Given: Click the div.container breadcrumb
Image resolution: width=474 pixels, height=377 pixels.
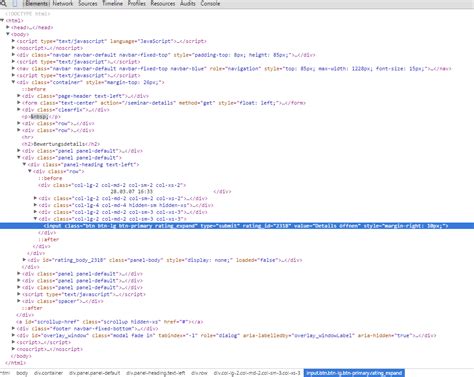Looking at the screenshot, I should pyautogui.click(x=48, y=373).
